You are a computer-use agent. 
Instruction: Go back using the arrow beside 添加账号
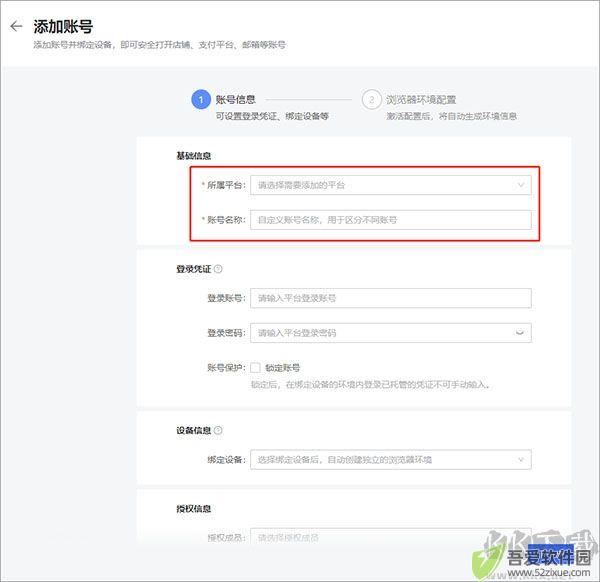(x=16, y=26)
